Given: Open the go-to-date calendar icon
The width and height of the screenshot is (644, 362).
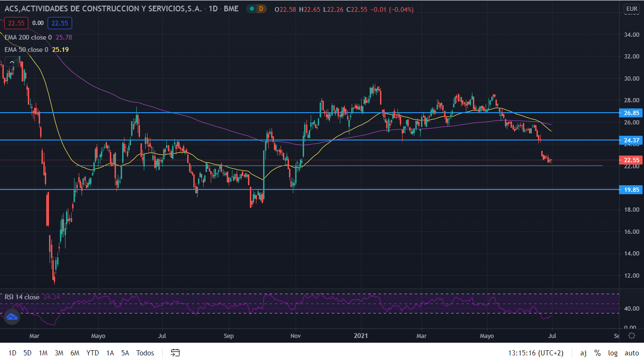Looking at the screenshot, I should coord(175,353).
